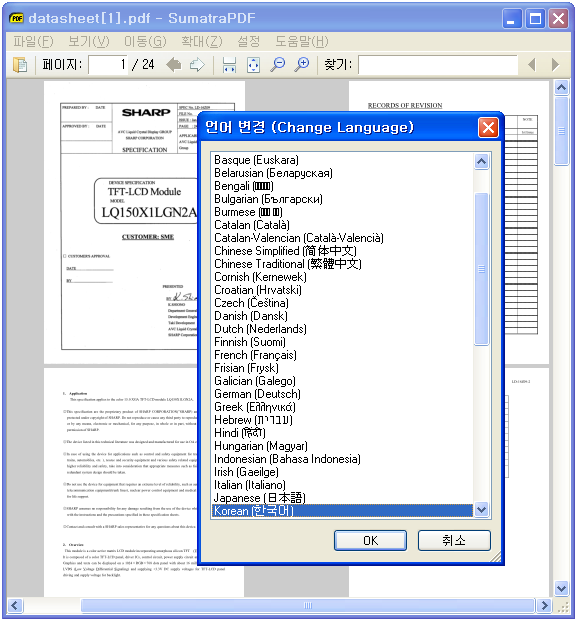Confirm language with the OK button
Screen dimensions: 577x623
(x=370, y=540)
